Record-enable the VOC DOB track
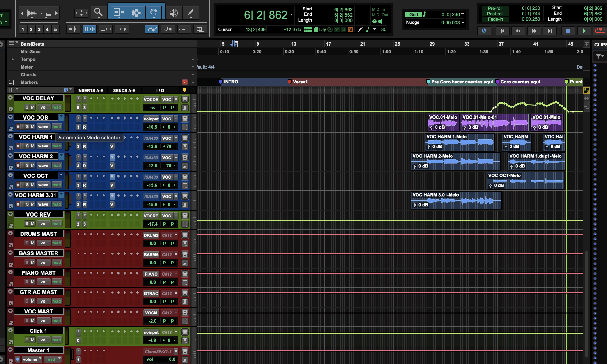The width and height of the screenshot is (607, 364). [x=18, y=127]
